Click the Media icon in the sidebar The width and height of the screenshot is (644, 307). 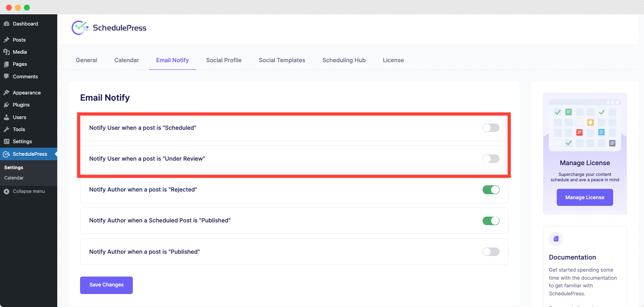pyautogui.click(x=6, y=52)
